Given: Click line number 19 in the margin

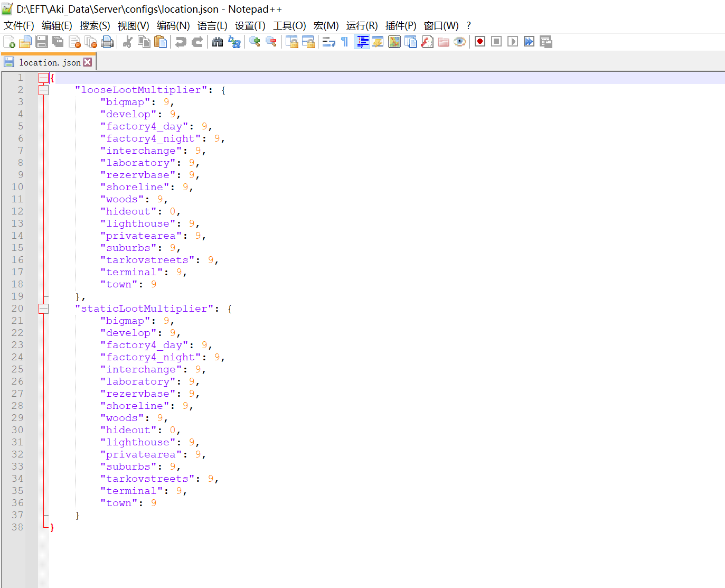Looking at the screenshot, I should tap(17, 296).
